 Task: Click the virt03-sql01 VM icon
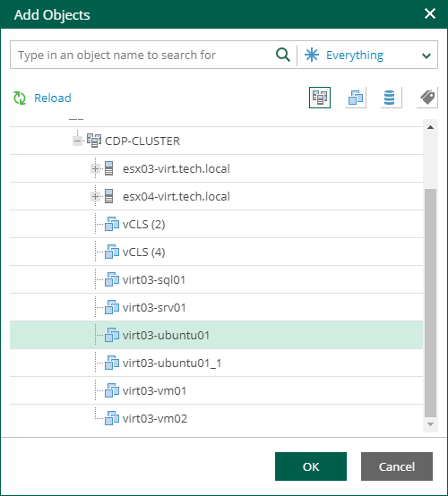pos(112,279)
